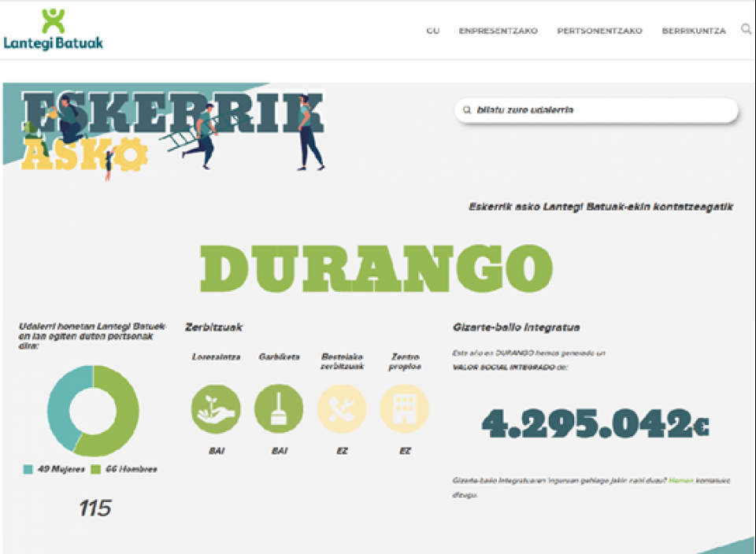Select the Bestelako zerbitzuak tools icon
The image size is (756, 554).
342,409
